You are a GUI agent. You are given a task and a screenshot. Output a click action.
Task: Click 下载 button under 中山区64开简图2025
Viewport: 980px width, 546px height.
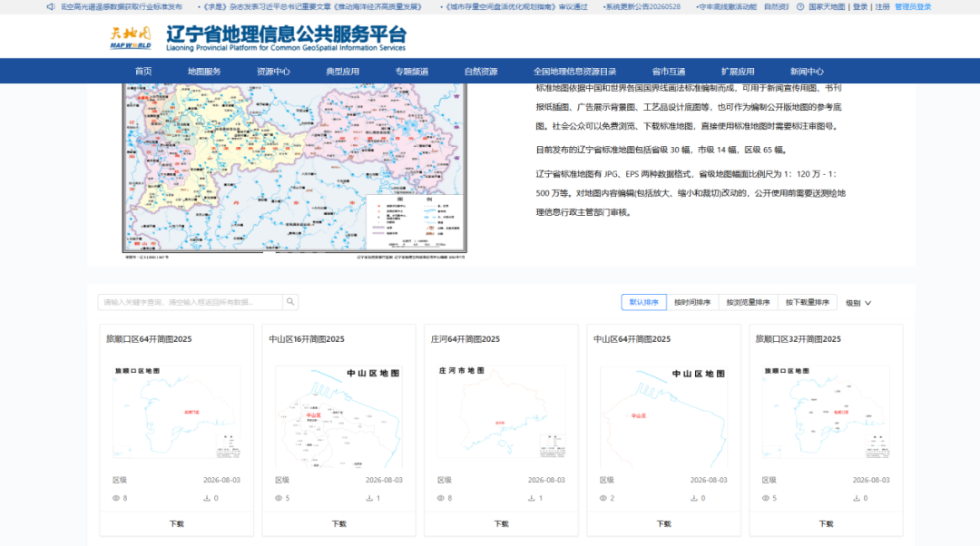click(663, 524)
